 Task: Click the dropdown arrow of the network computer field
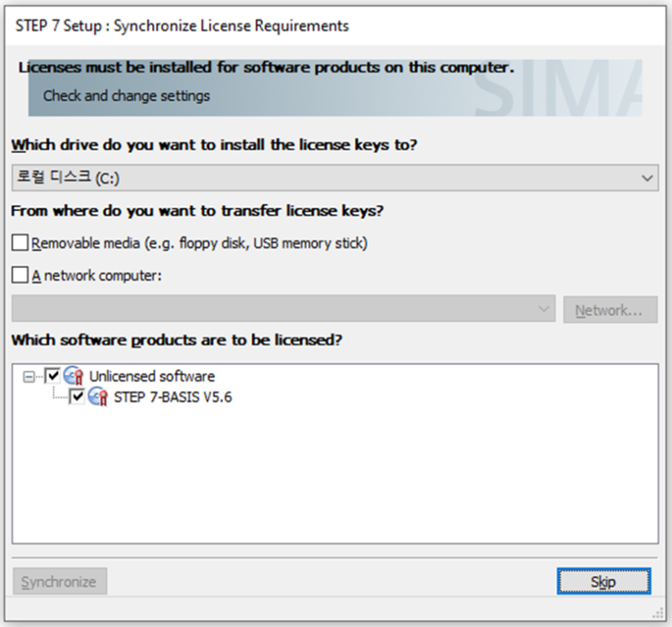543,309
